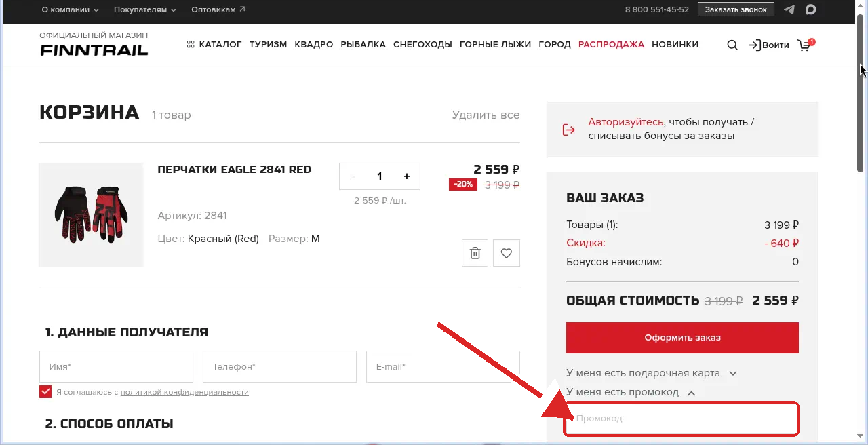
Task: Add gloves to favorites with heart icon
Action: tap(507, 253)
